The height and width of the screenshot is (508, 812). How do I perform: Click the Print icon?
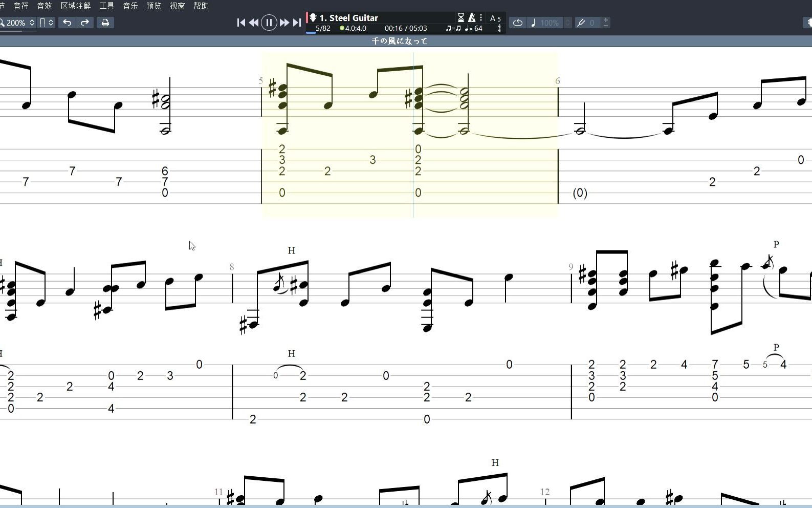105,23
